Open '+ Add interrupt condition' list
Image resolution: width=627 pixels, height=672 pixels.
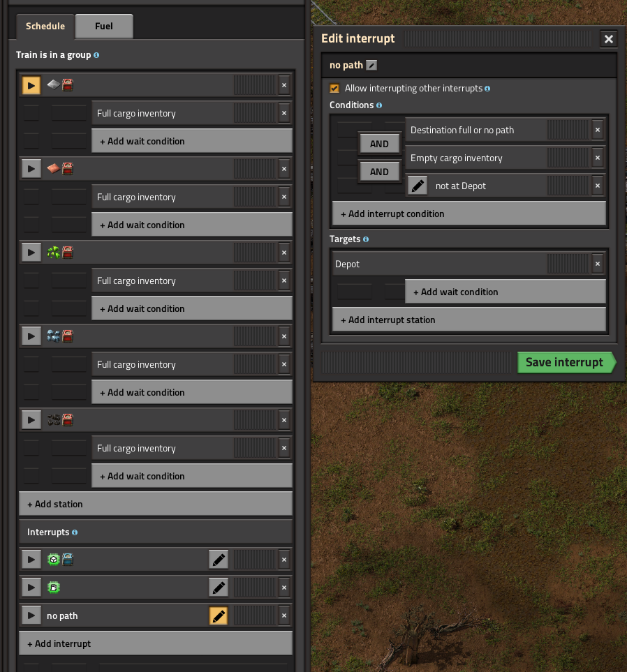469,214
